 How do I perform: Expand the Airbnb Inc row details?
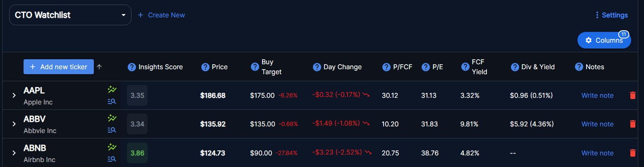pos(14,153)
